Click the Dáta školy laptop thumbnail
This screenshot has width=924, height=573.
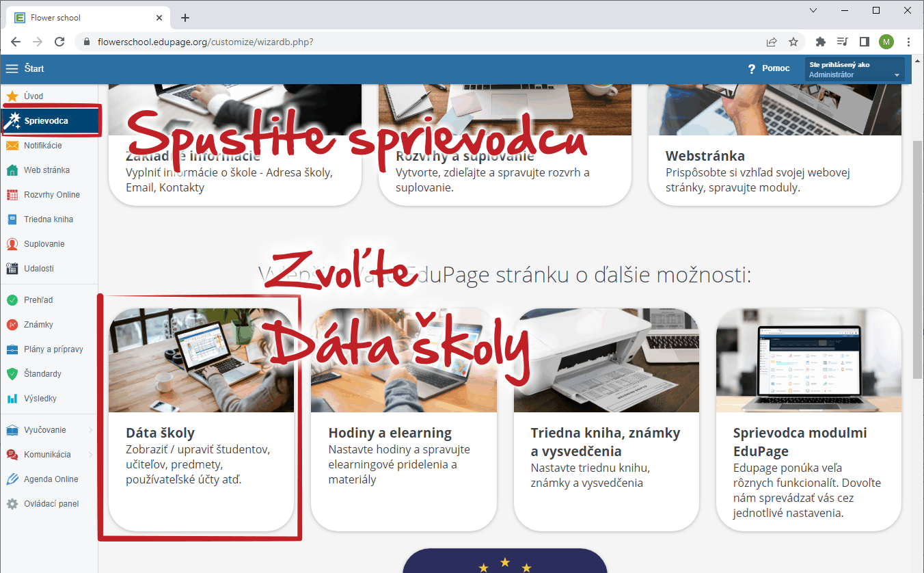coord(202,360)
